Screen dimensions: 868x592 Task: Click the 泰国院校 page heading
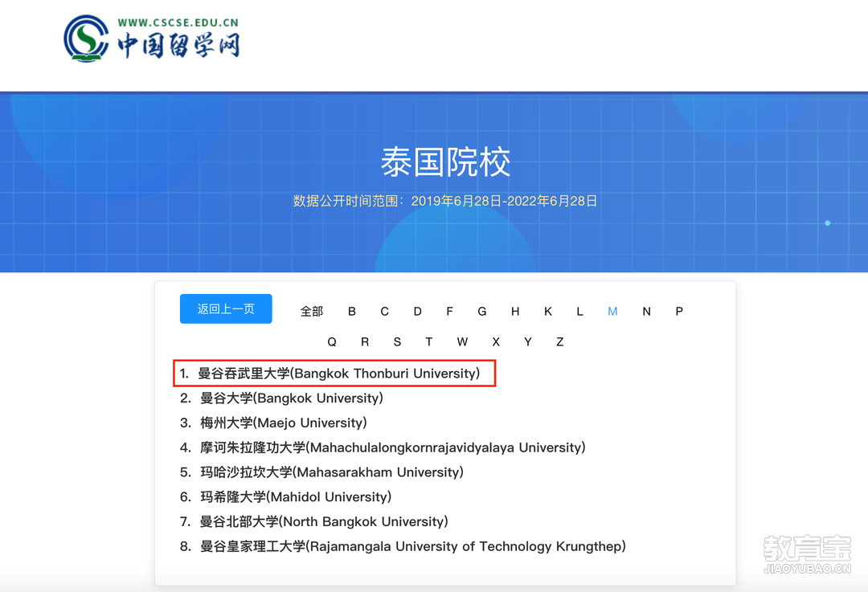(445, 162)
